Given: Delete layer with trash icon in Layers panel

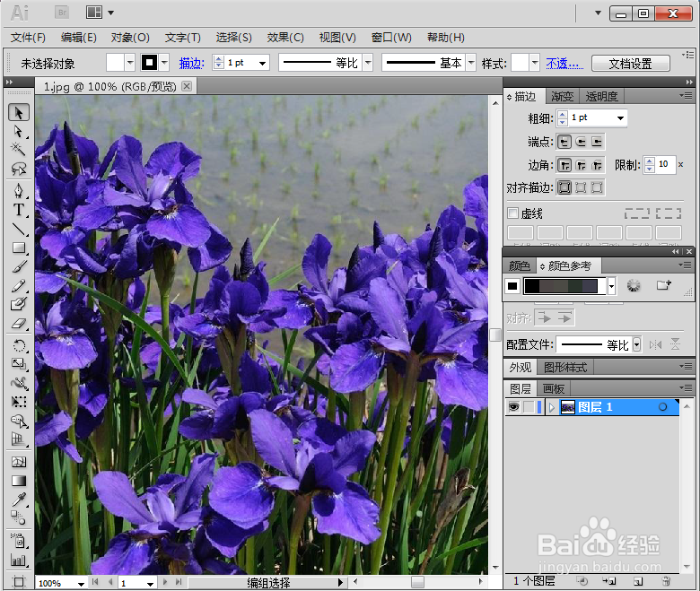Looking at the screenshot, I should [666, 581].
